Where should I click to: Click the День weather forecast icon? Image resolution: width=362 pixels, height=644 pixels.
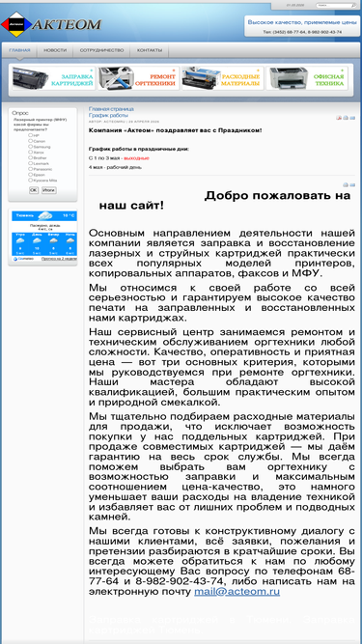tap(37, 241)
